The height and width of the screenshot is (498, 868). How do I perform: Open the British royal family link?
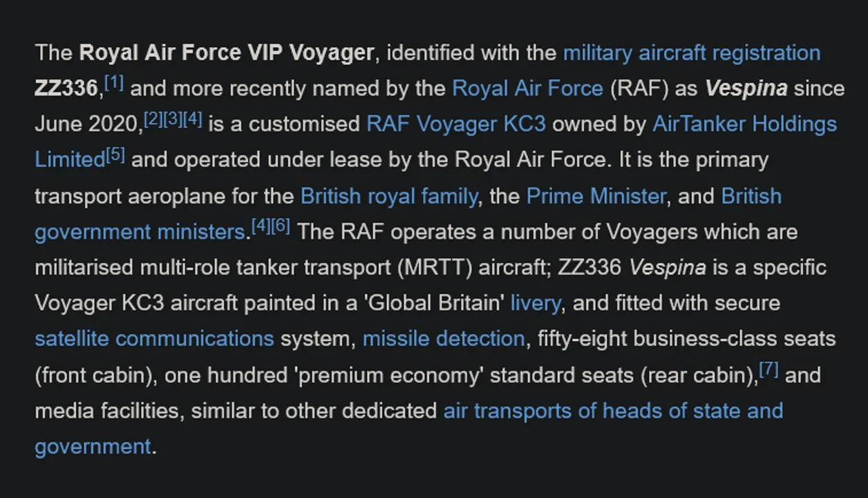coord(388,196)
